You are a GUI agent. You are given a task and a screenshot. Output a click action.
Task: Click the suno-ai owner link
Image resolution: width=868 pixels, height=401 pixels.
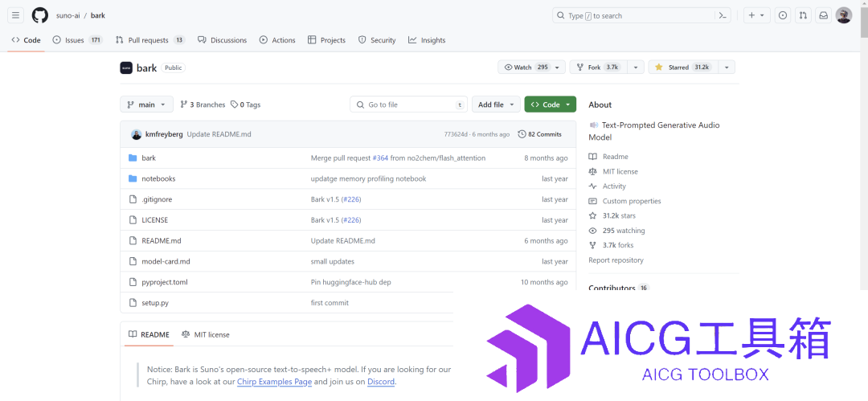[x=68, y=15]
